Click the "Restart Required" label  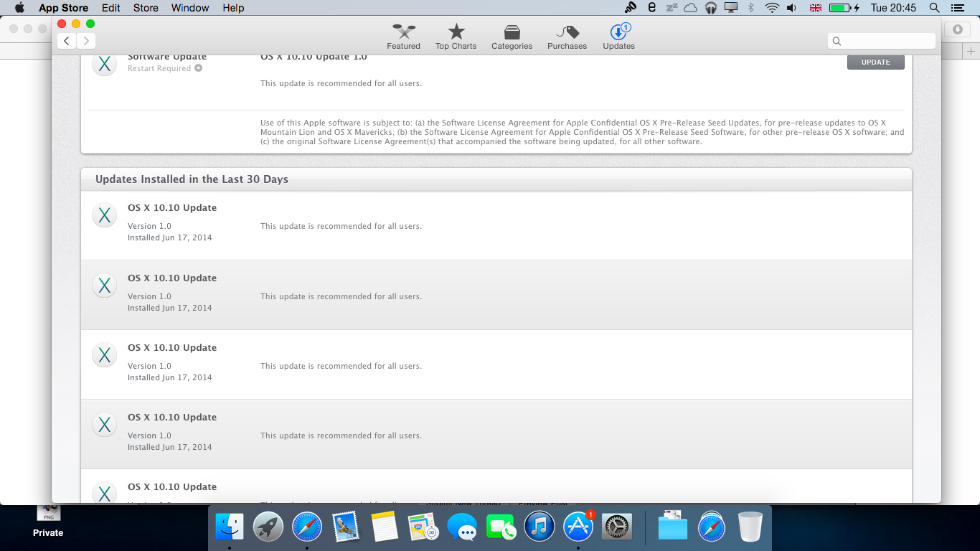point(159,68)
